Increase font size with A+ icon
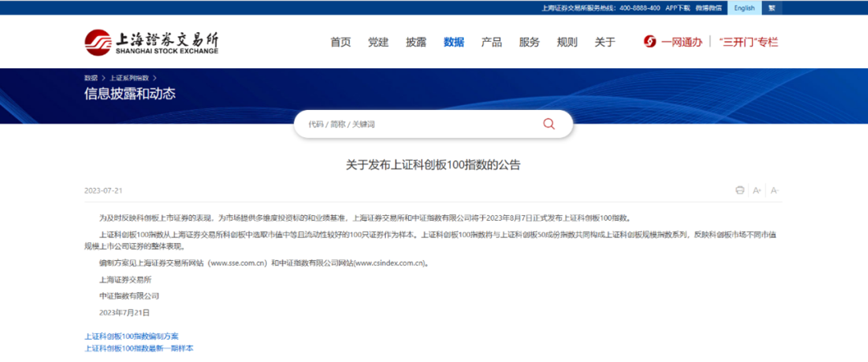The height and width of the screenshot is (362, 868). tap(757, 190)
